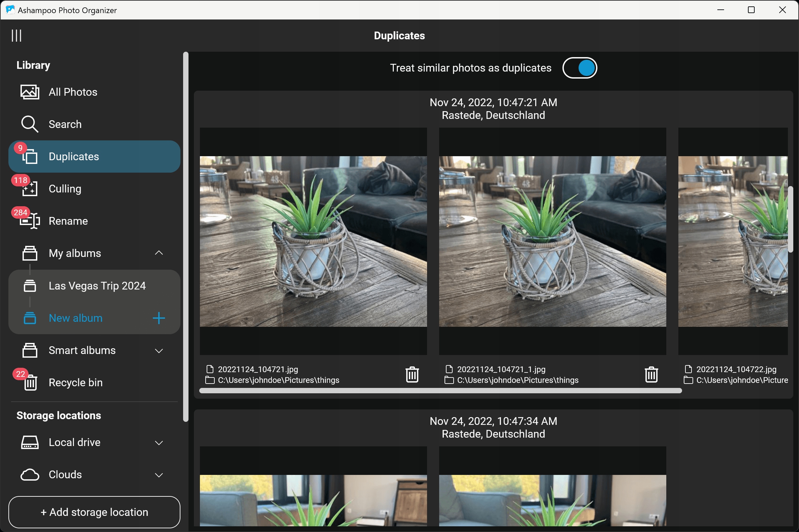Viewport: 799px width, 532px height.
Task: Open the Recycle bin
Action: click(75, 382)
